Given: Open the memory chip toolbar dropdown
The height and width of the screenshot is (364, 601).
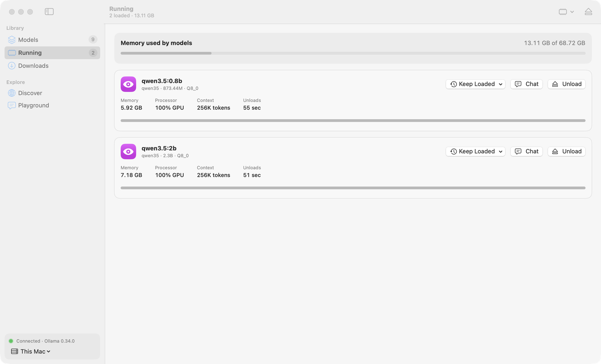Looking at the screenshot, I should coord(566,12).
